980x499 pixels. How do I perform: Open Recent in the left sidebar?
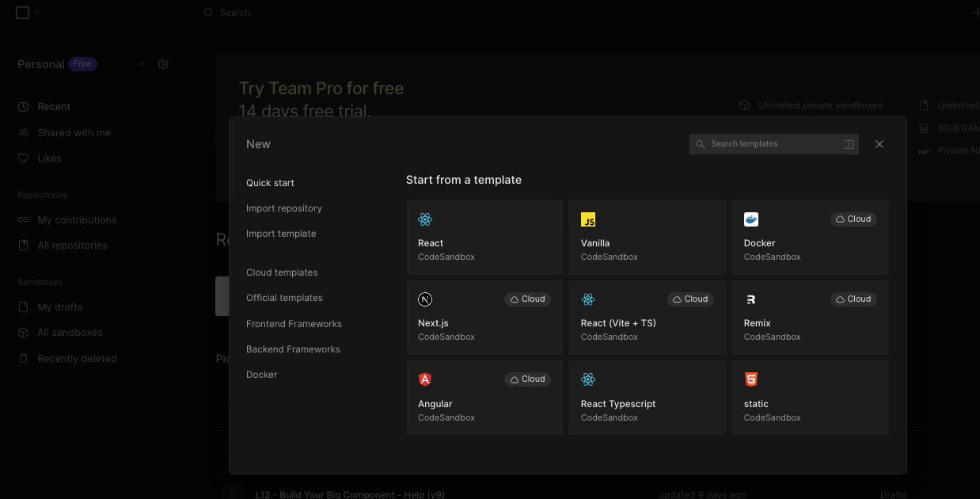54,107
